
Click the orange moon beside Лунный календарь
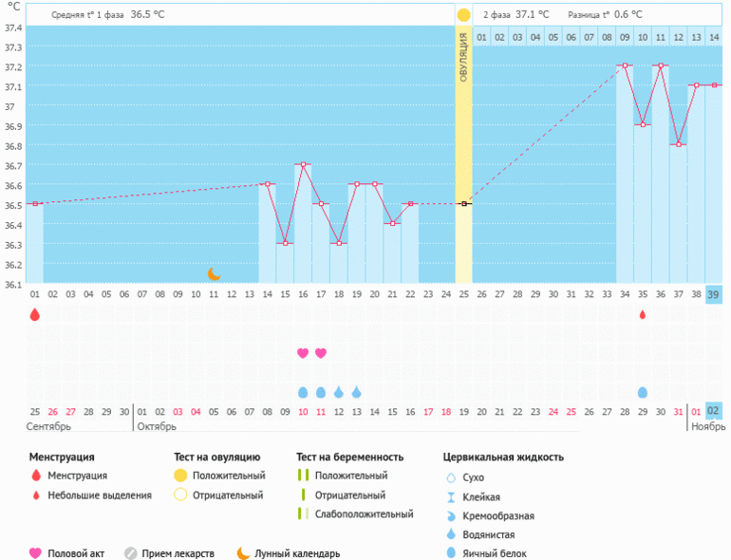click(244, 552)
